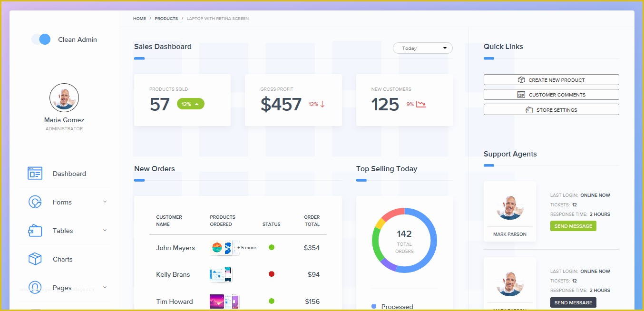The width and height of the screenshot is (644, 311).
Task: Click the Status column header
Action: pyautogui.click(x=271, y=224)
